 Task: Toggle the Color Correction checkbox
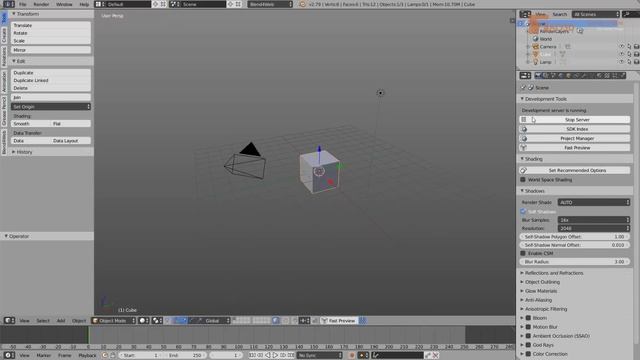coord(528,354)
